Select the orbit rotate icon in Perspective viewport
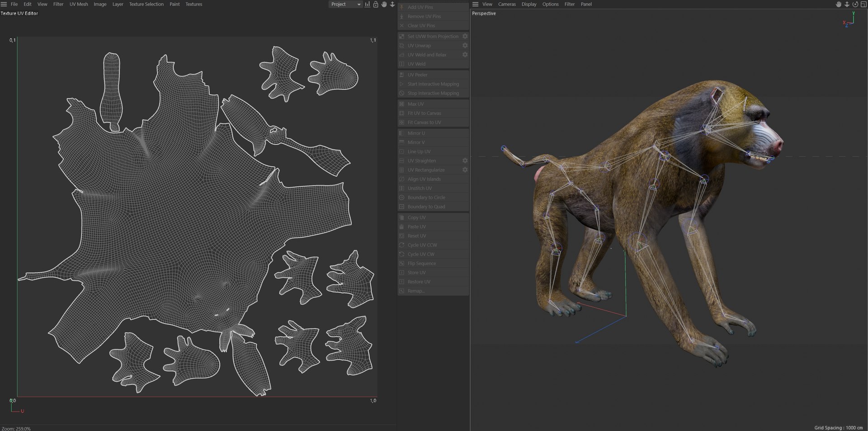868x431 pixels. [x=855, y=4]
